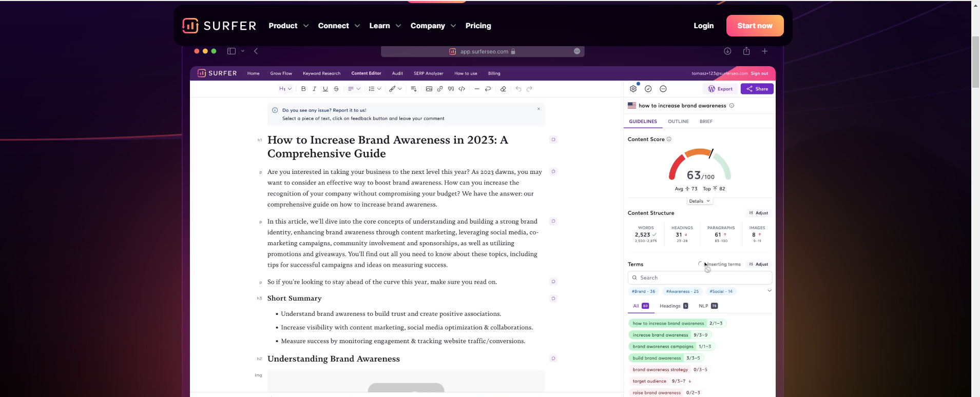
Task: Open a new browser tab with plus icon
Action: click(765, 51)
